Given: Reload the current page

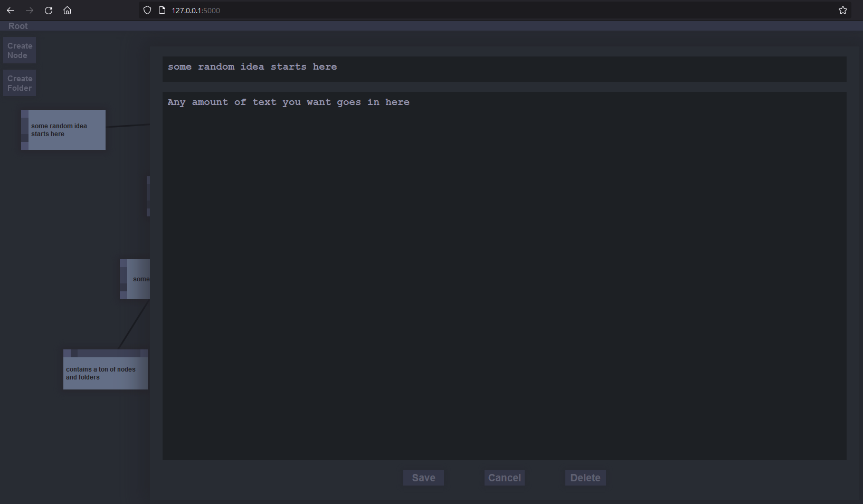Looking at the screenshot, I should tap(49, 11).
